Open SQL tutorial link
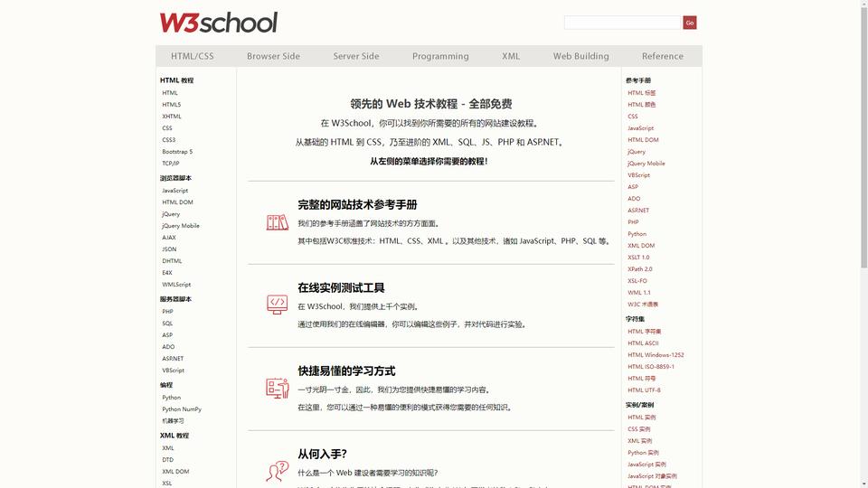Screen dimensions: 868x488 pyautogui.click(x=168, y=324)
